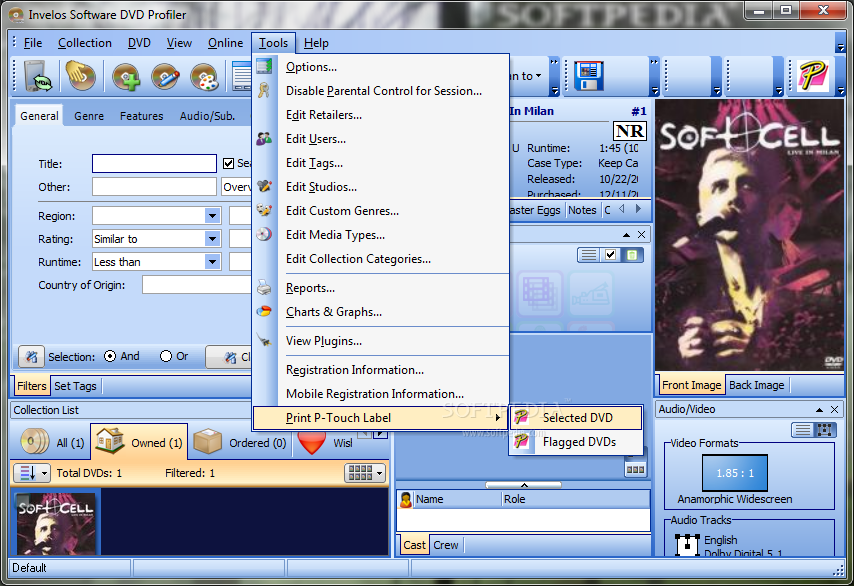Viewport: 854px width, 586px height.
Task: Choose Edit Retailers from Tools menu
Action: click(324, 115)
